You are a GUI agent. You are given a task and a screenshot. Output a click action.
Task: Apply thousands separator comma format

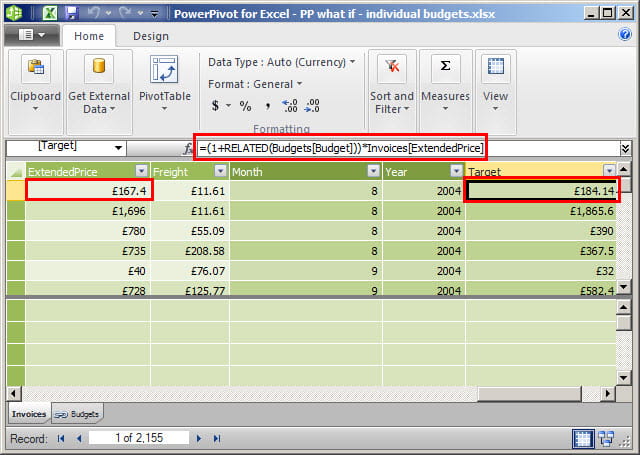click(x=268, y=106)
